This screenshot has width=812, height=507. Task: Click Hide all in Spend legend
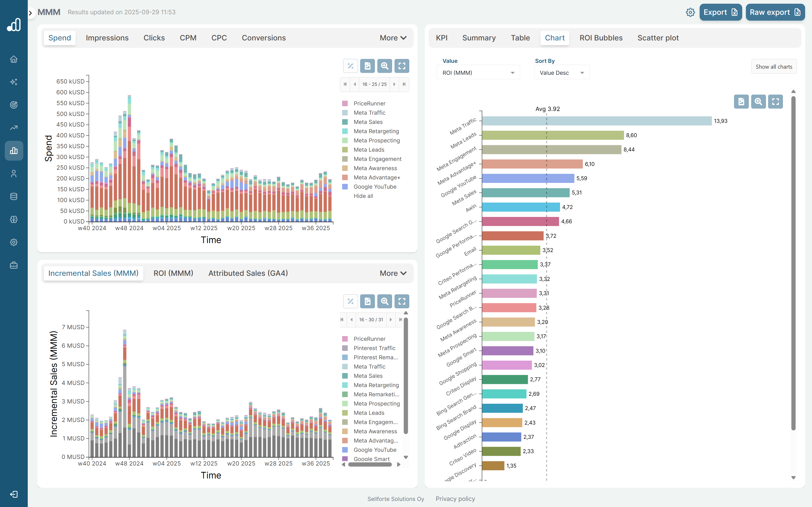click(x=363, y=196)
